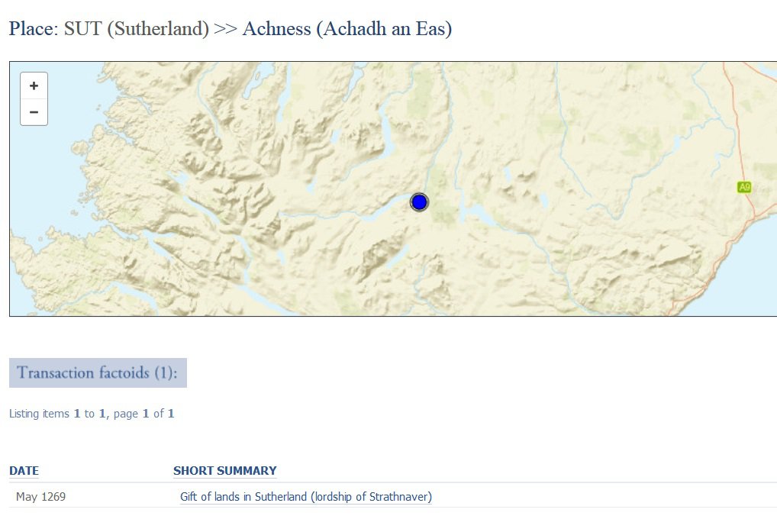Zoom out on the map

(x=34, y=112)
